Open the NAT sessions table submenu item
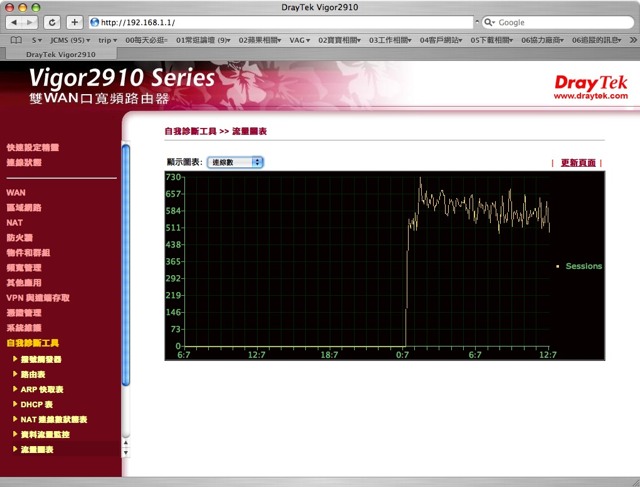The image size is (640, 487). point(54,419)
